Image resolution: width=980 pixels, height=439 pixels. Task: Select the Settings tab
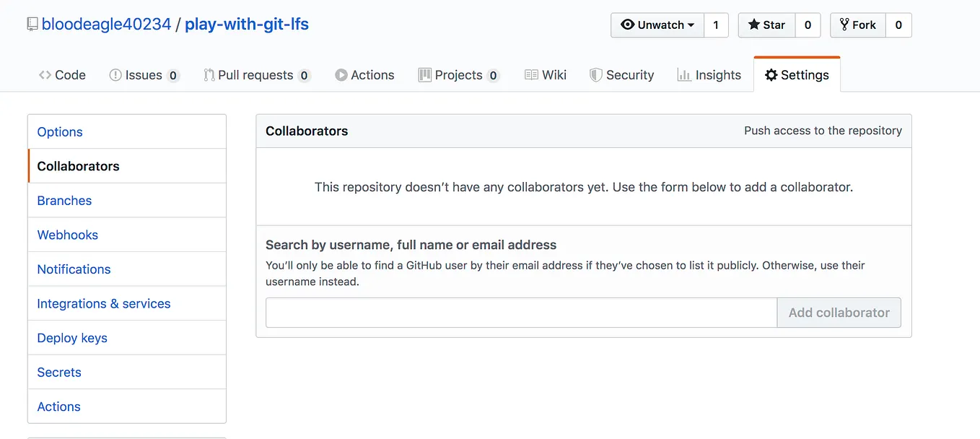click(797, 75)
